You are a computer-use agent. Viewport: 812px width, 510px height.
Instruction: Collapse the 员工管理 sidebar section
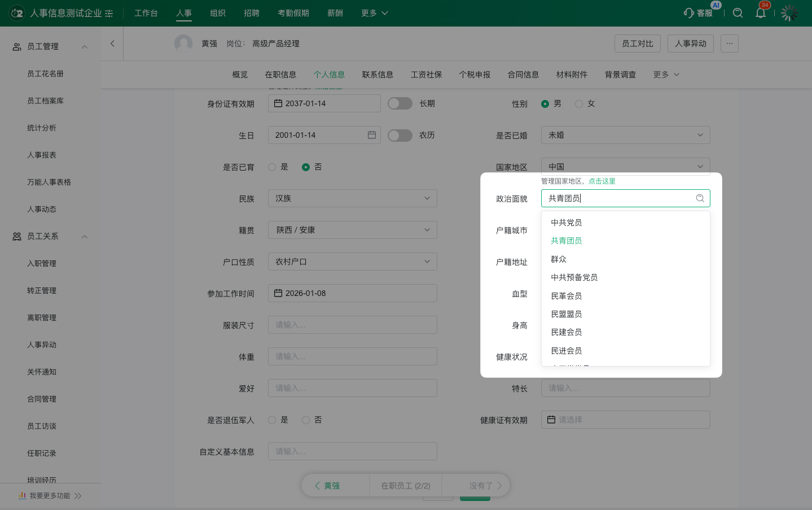85,47
